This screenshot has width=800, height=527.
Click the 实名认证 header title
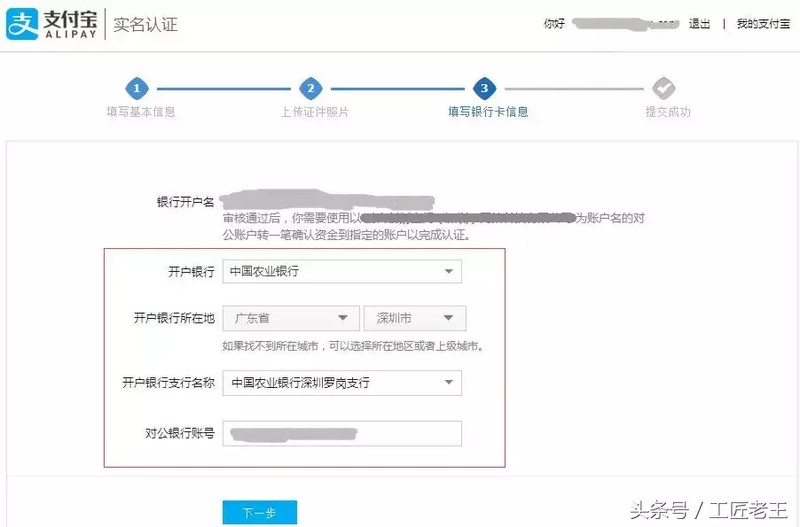[145, 24]
